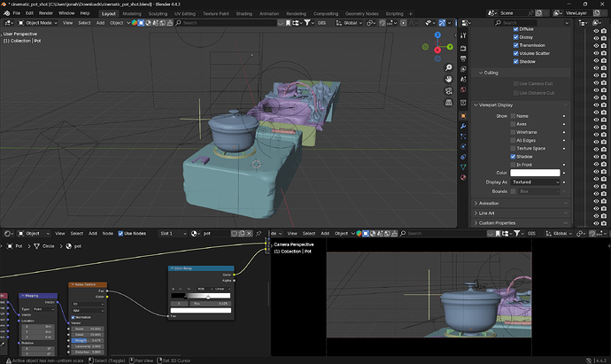Open the Object Data mesh tab
The height and width of the screenshot is (364, 611).
(x=463, y=167)
